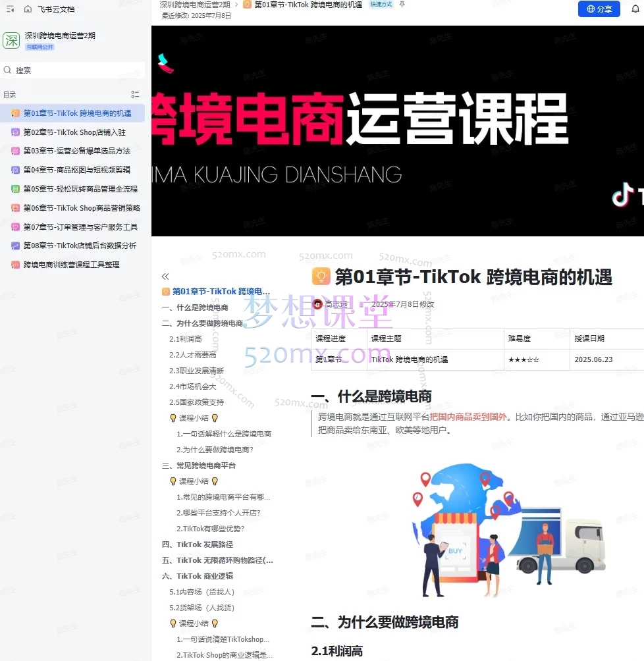Collapse the document outline with the « arrow
This screenshot has width=644, height=661.
pos(165,277)
